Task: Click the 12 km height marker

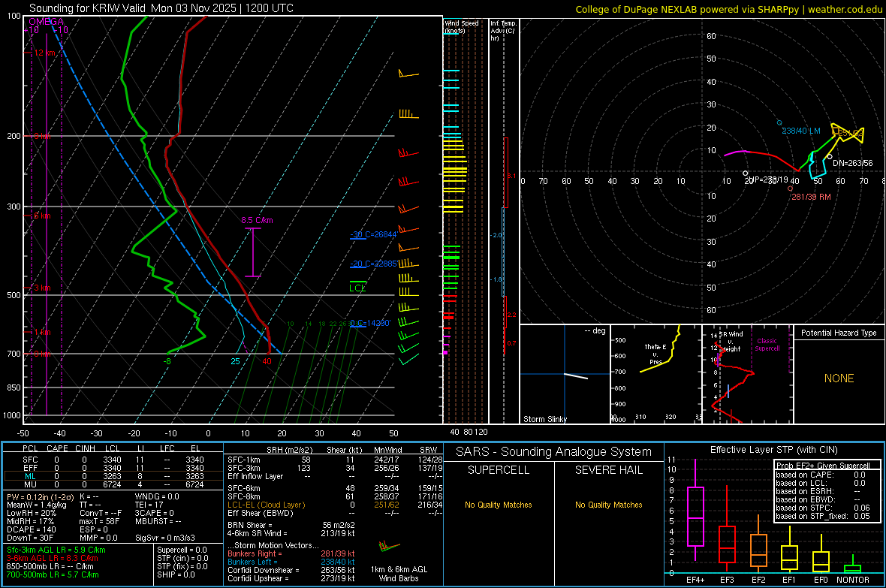Action: pos(44,53)
